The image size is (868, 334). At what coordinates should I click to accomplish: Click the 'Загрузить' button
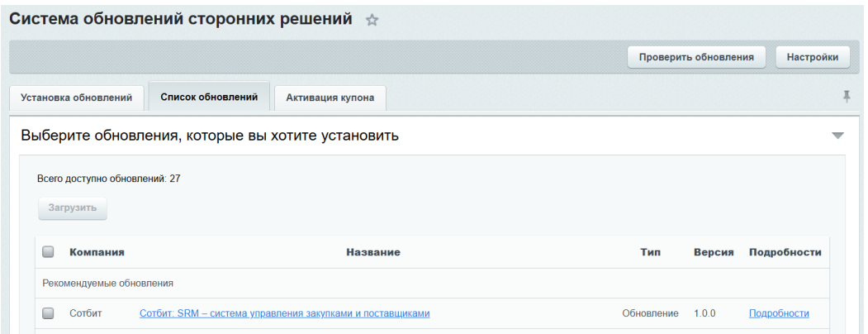click(x=73, y=208)
